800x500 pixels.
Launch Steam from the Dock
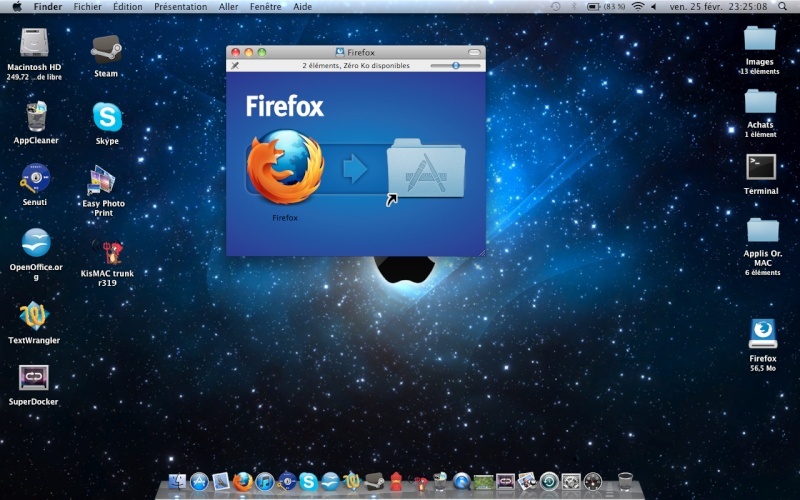click(x=374, y=482)
